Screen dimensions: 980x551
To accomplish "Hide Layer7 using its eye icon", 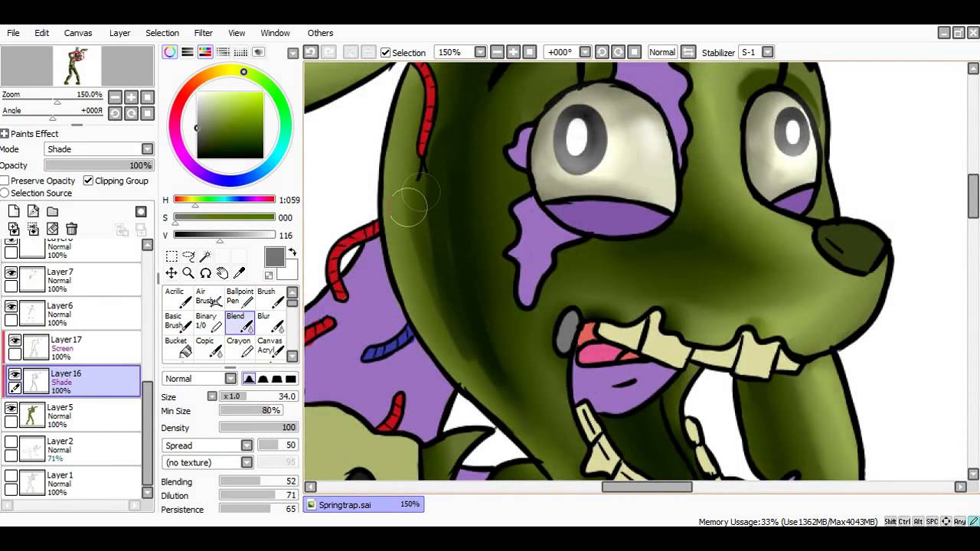I will pyautogui.click(x=11, y=272).
